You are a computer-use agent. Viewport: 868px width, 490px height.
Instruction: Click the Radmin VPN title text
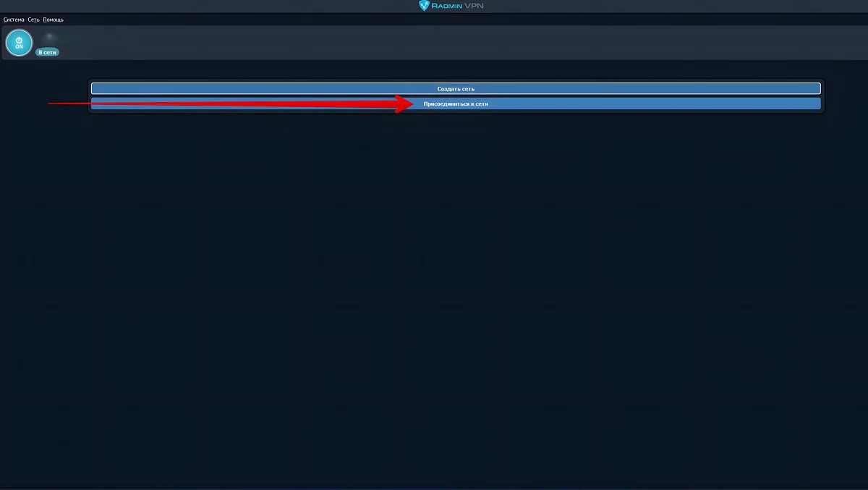pos(462,6)
